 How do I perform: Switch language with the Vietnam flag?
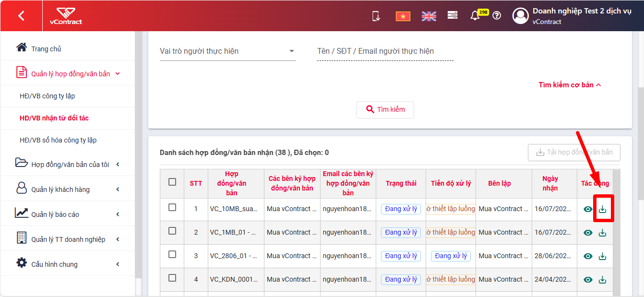(x=403, y=16)
